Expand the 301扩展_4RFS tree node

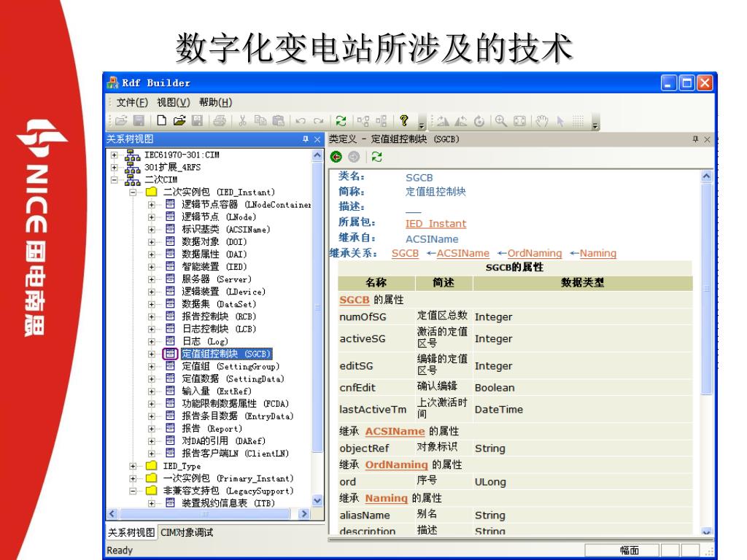tap(114, 167)
